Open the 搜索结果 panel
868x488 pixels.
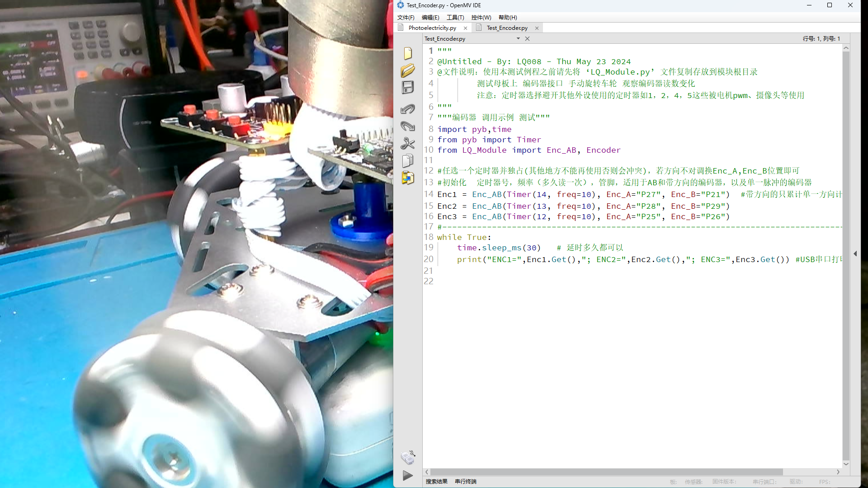[x=436, y=482]
